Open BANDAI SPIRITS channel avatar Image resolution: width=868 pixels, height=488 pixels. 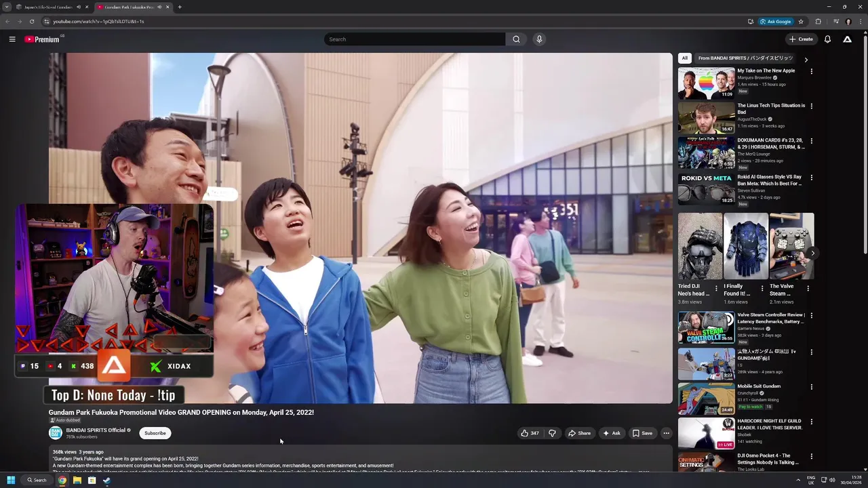click(x=56, y=432)
